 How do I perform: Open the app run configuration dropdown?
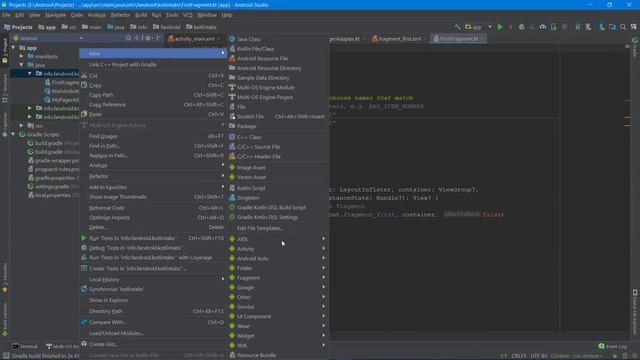click(479, 27)
